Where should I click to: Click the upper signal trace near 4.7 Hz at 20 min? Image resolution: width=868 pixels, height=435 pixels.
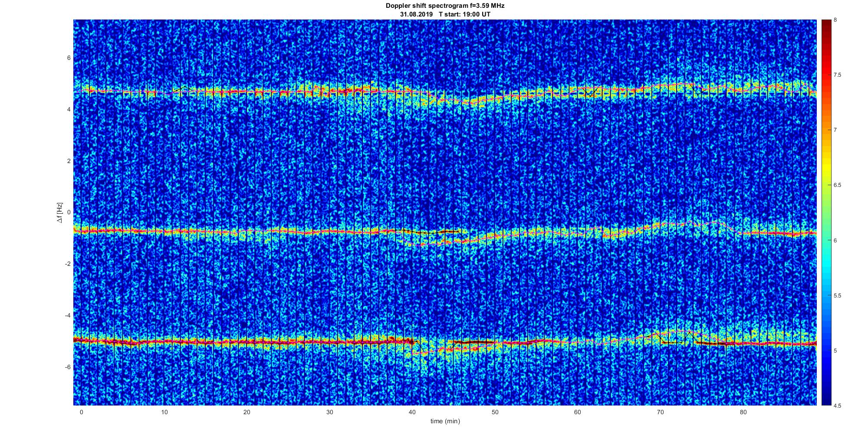247,92
